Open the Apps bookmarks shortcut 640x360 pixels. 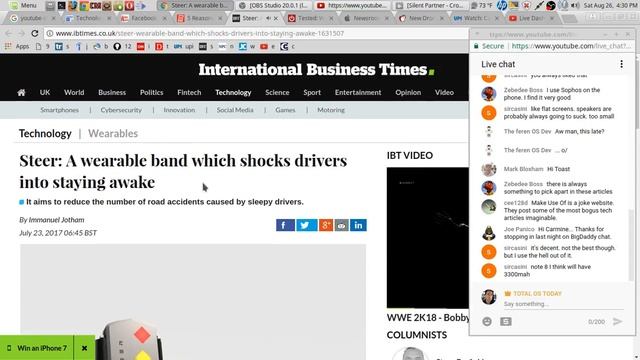pos(17,47)
